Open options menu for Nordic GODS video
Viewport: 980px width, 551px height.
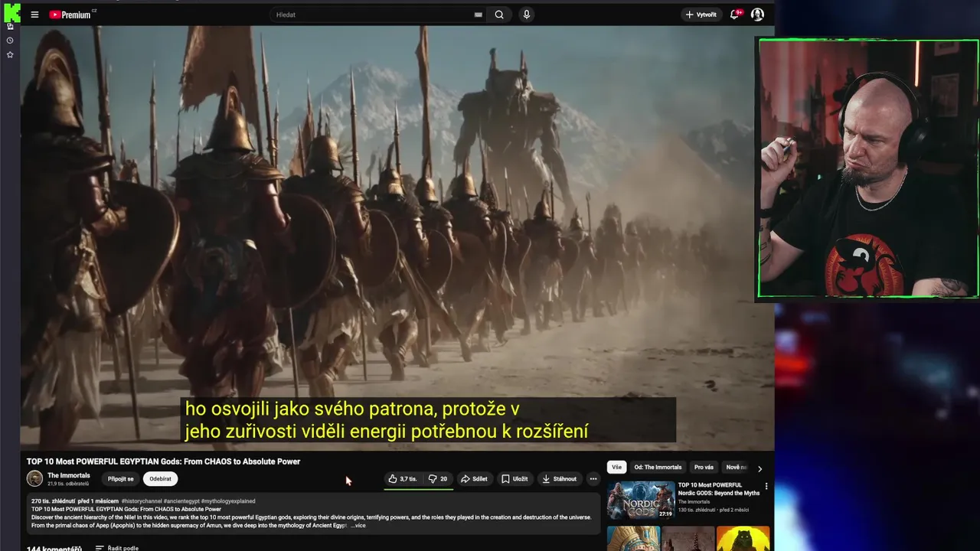coord(766,486)
